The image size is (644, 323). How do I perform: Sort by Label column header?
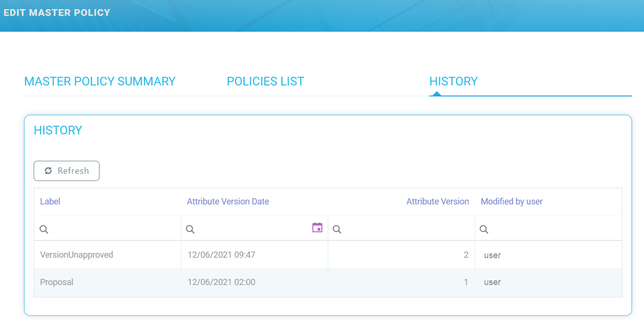(50, 202)
